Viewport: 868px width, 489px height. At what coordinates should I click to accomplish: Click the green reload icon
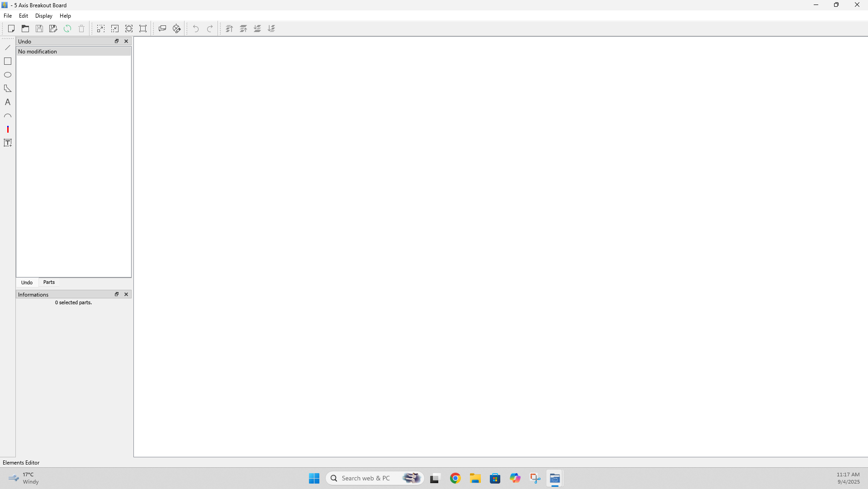click(x=67, y=29)
